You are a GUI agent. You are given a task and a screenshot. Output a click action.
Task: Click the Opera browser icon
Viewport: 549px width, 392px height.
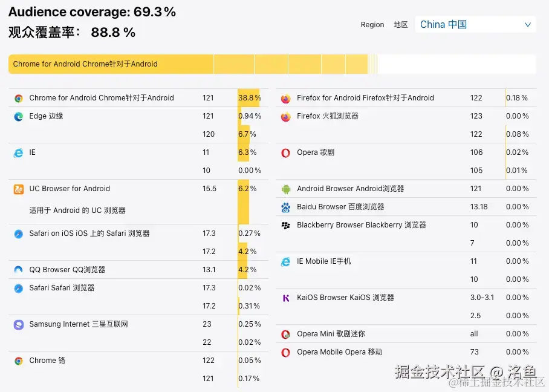pyautogui.click(x=286, y=153)
